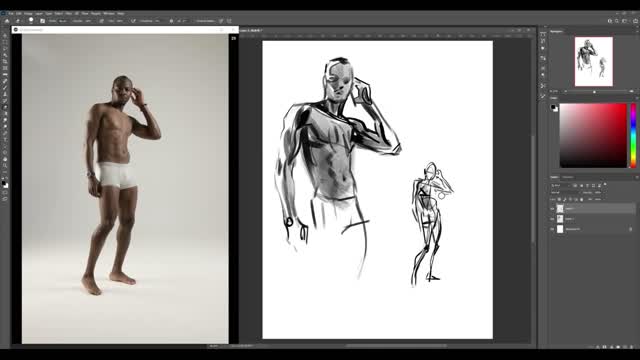The width and height of the screenshot is (640, 360).
Task: Click the toolbox foreground color swatch
Action: click(4, 184)
